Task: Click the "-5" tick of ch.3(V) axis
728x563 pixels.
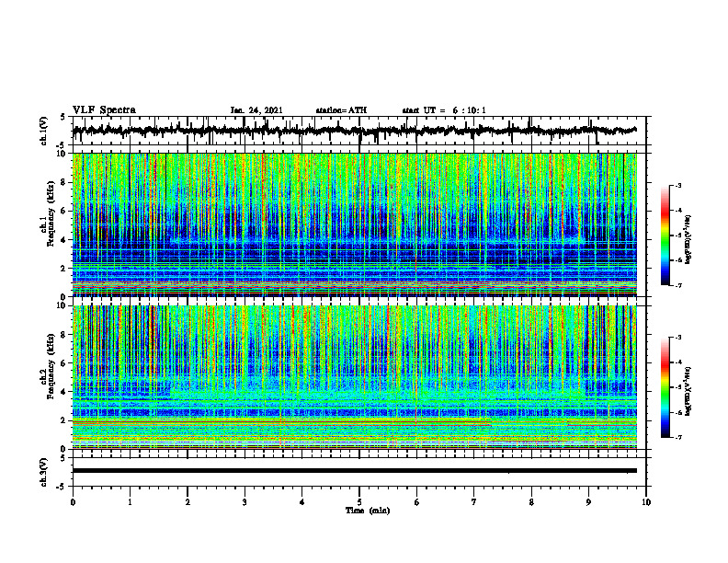Action: (61, 487)
